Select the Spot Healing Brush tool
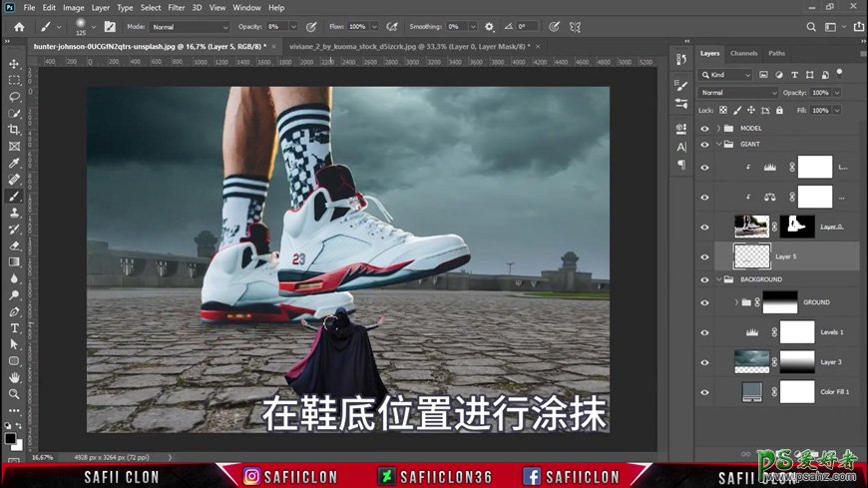This screenshot has height=488, width=868. tap(14, 180)
